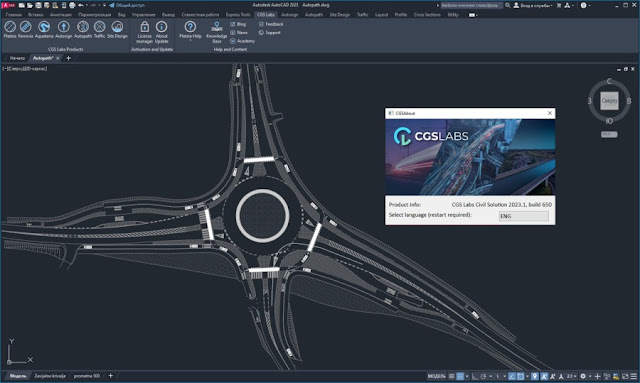Open the Traffic product icon in ribbon
640x383 pixels.
tap(100, 27)
